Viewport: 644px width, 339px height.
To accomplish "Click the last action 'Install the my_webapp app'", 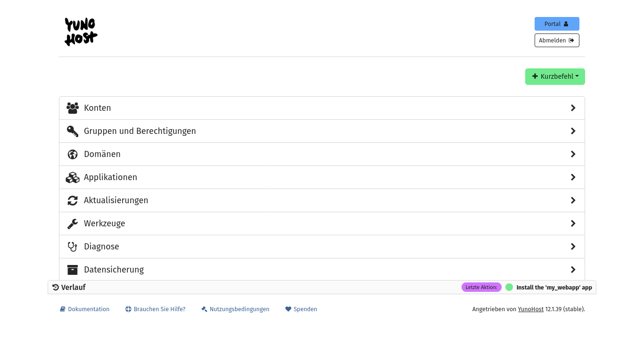I will [554, 287].
